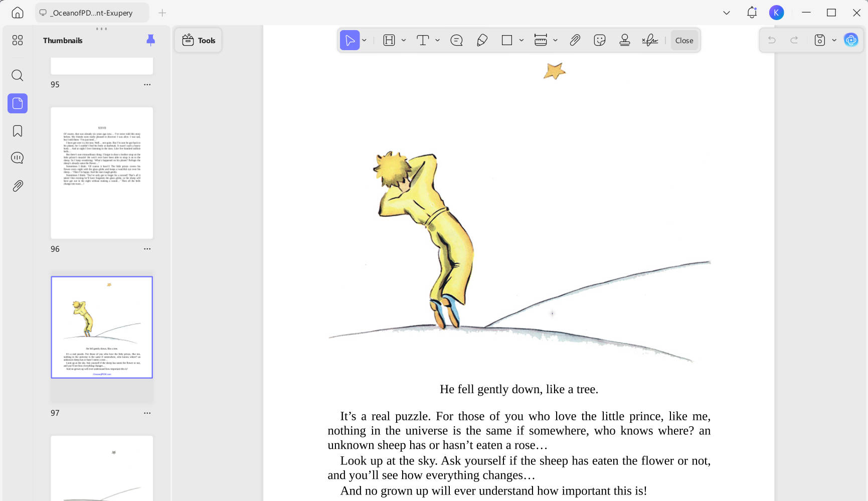Expand the tab list chevron
Image resolution: width=868 pixels, height=501 pixels.
click(727, 13)
